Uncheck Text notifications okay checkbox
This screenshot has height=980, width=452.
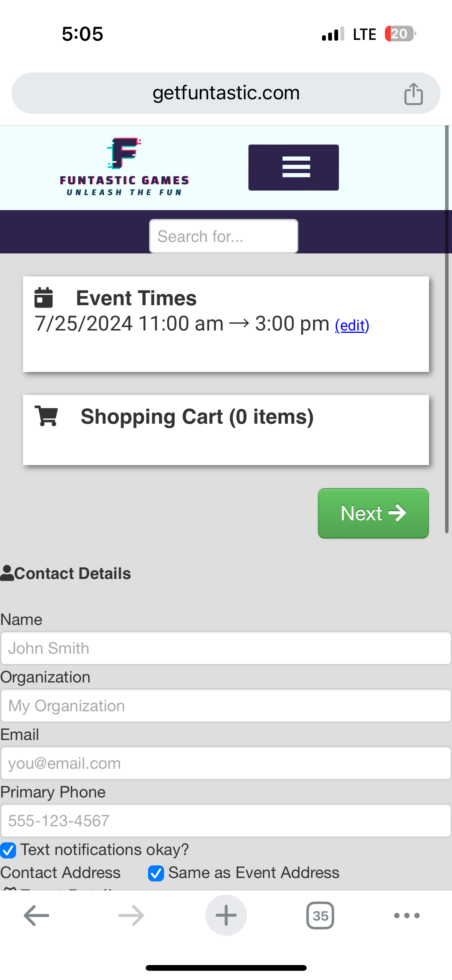pyautogui.click(x=8, y=850)
